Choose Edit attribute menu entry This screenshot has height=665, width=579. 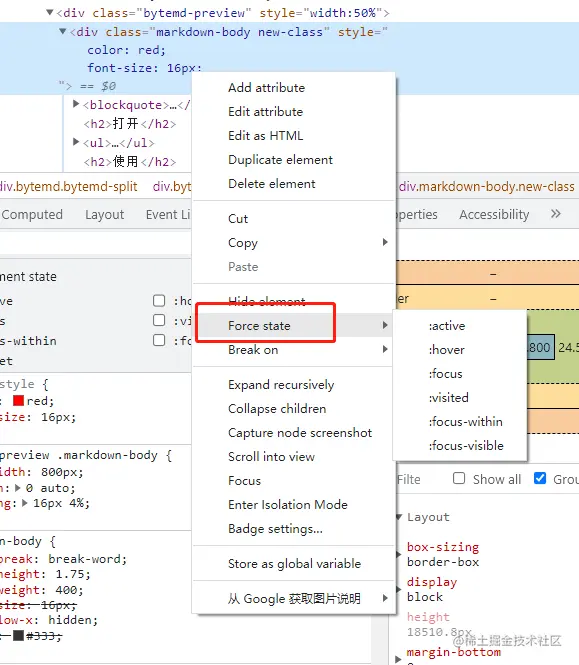click(294, 112)
